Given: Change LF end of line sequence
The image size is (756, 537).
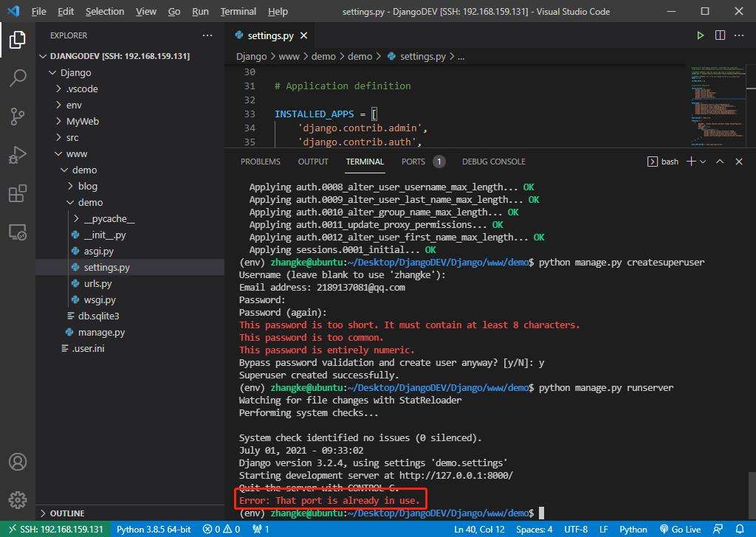Looking at the screenshot, I should click(603, 530).
